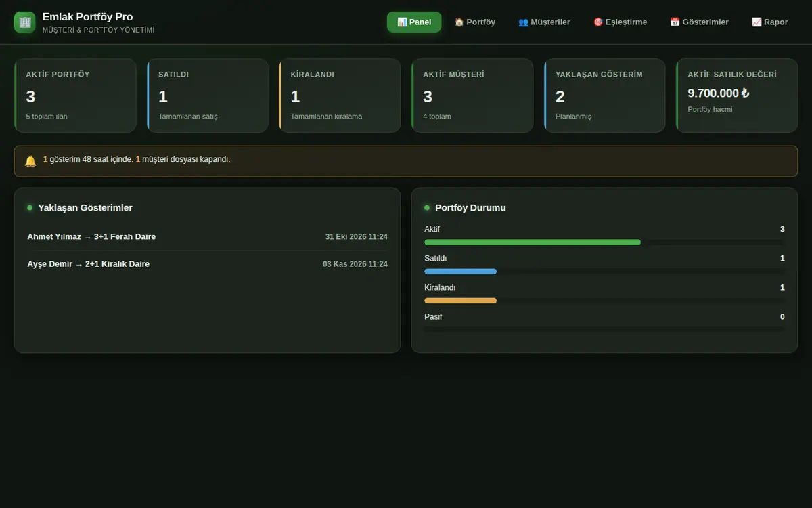Screen dimensions: 812x508
Task: Click the Pasif label in Portföy Durumu
Action: [x=433, y=316]
